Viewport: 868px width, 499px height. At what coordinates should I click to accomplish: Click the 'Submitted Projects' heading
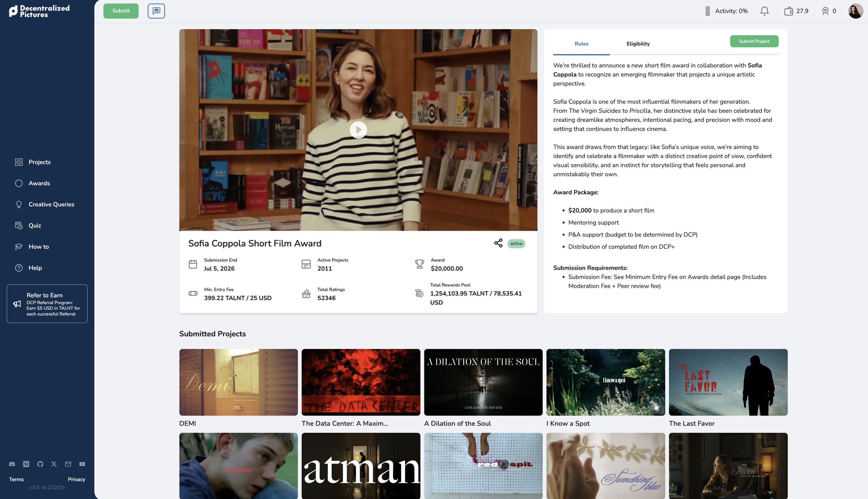(212, 334)
